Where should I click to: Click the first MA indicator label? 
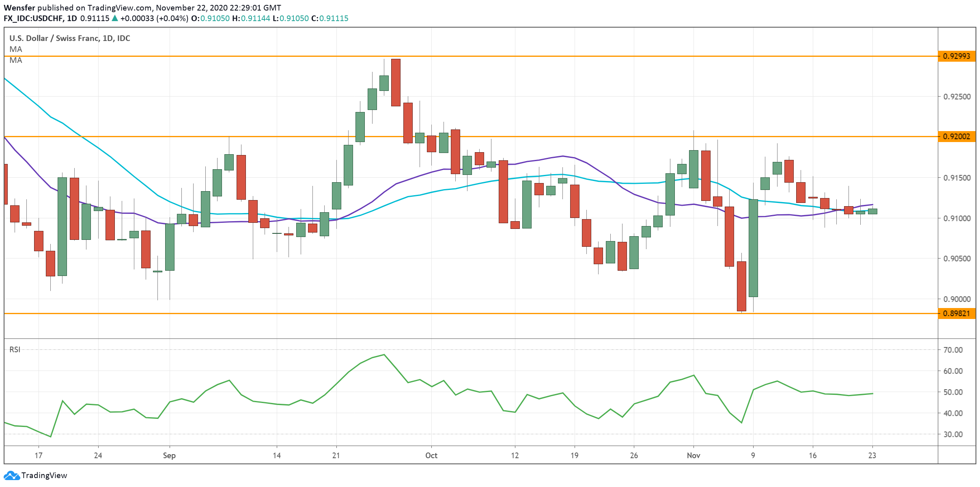(16, 49)
